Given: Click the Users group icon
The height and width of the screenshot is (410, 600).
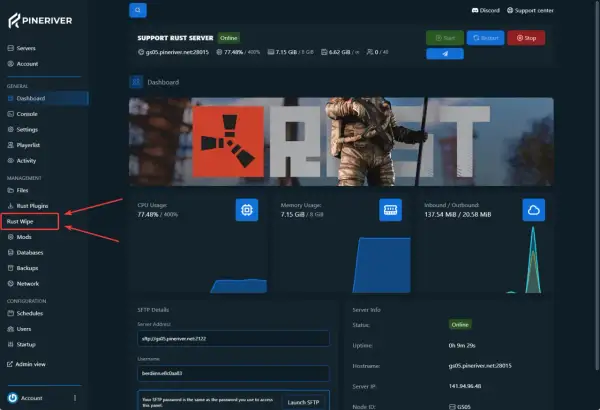Looking at the screenshot, I should 10,329.
